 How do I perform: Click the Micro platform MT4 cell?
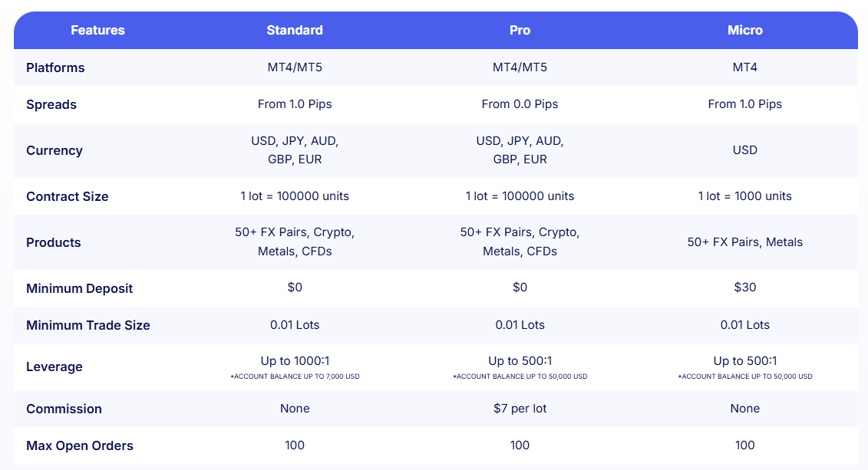point(744,67)
